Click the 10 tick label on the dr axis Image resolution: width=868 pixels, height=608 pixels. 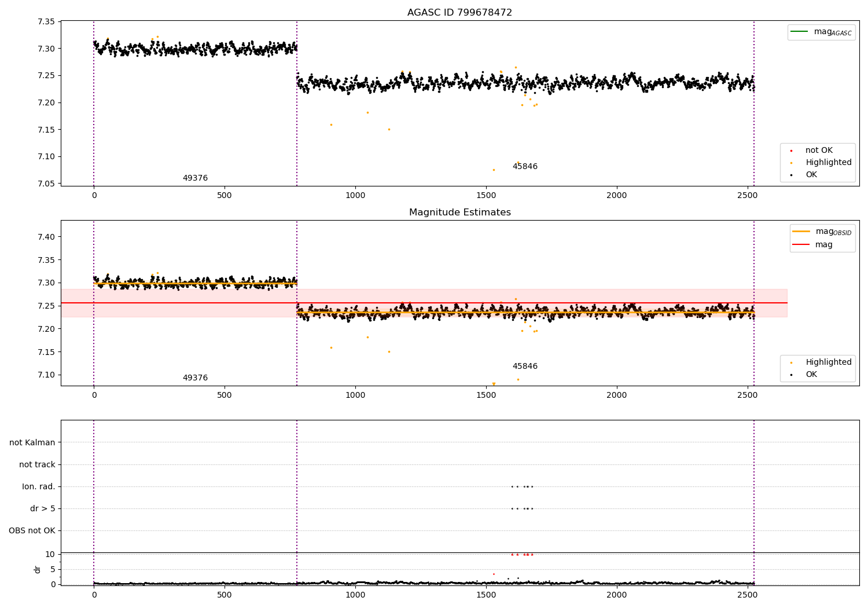click(50, 554)
